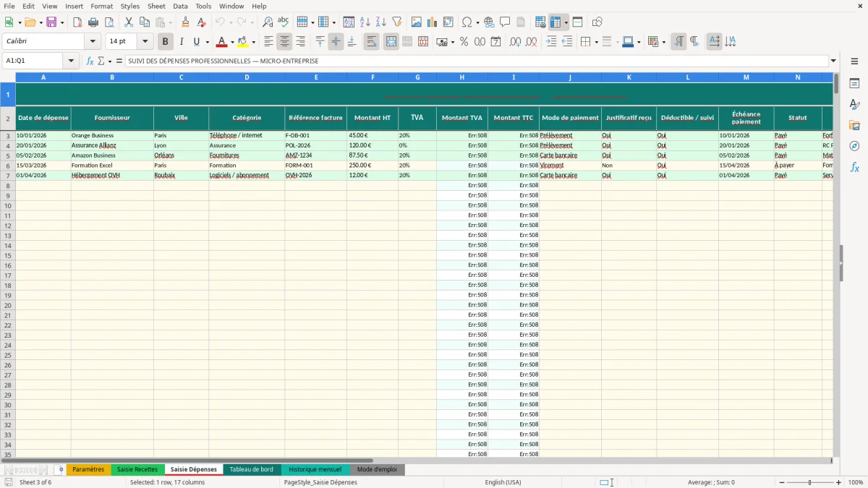
Task: Click in the formula input line
Action: [476, 61]
